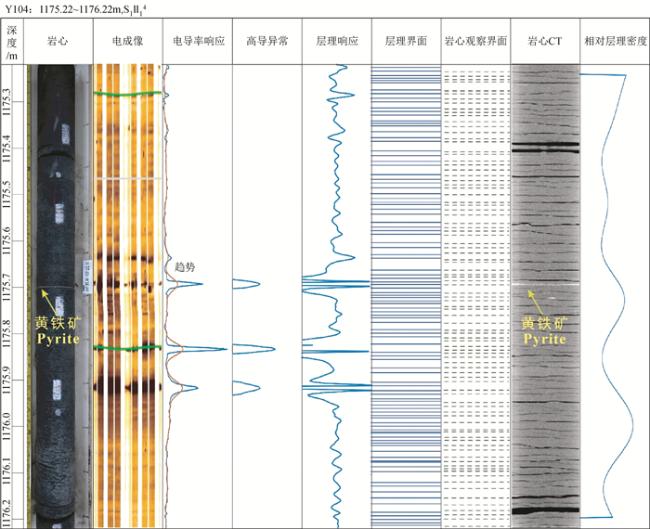650x529 pixels.
Task: Click the 1176.0 depth tick label
Action: pos(9,422)
